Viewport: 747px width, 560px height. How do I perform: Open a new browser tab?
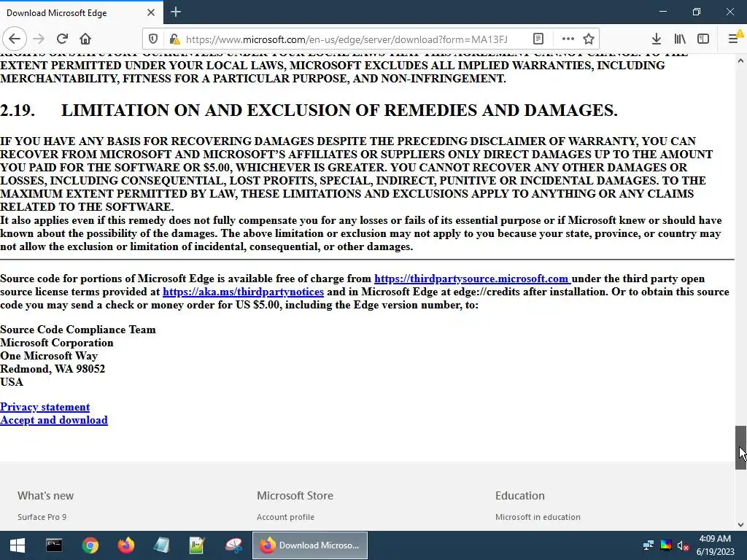(x=176, y=12)
